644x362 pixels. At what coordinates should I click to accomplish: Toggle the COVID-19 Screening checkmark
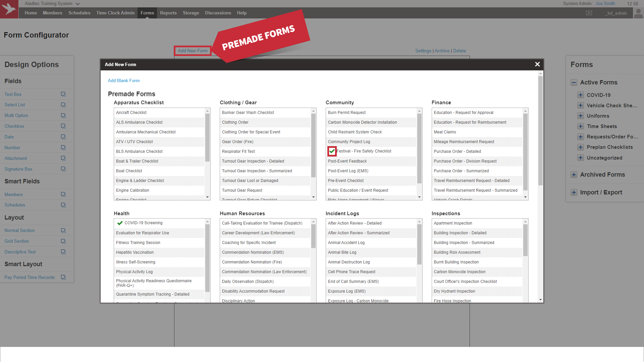pos(120,223)
